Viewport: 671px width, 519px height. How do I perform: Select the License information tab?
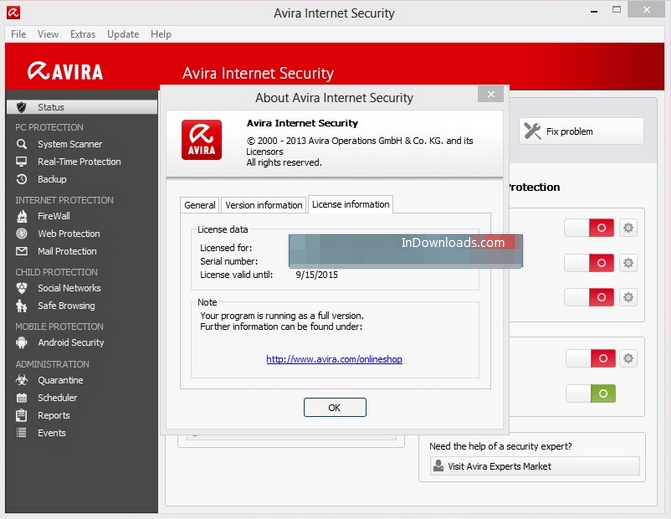(x=350, y=205)
